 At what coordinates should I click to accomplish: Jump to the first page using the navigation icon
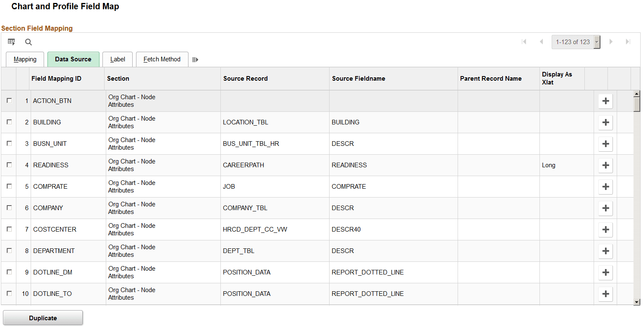click(x=524, y=42)
